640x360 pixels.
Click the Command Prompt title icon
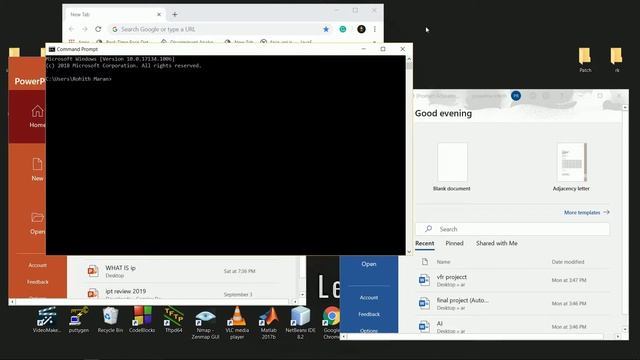(52, 49)
